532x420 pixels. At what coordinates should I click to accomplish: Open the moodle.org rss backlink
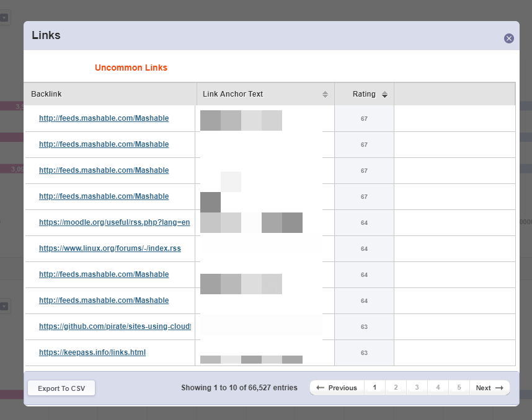[x=114, y=222]
